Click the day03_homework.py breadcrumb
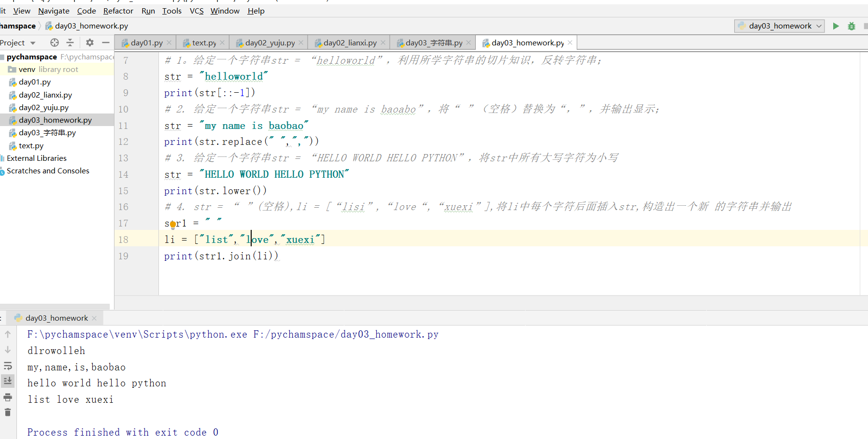868x439 pixels. (x=92, y=26)
